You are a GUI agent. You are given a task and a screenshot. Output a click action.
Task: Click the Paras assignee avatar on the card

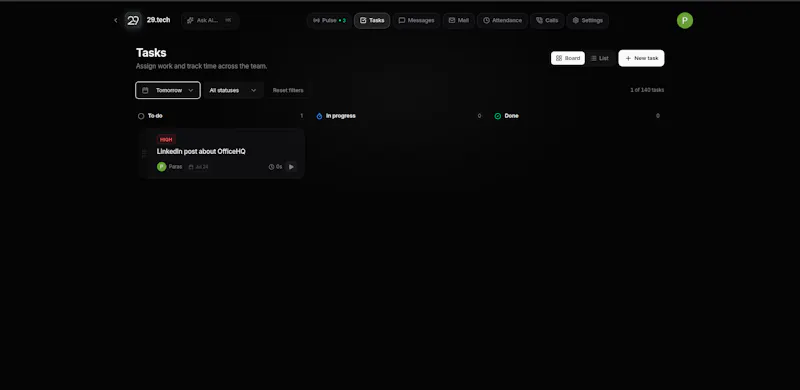coord(162,167)
